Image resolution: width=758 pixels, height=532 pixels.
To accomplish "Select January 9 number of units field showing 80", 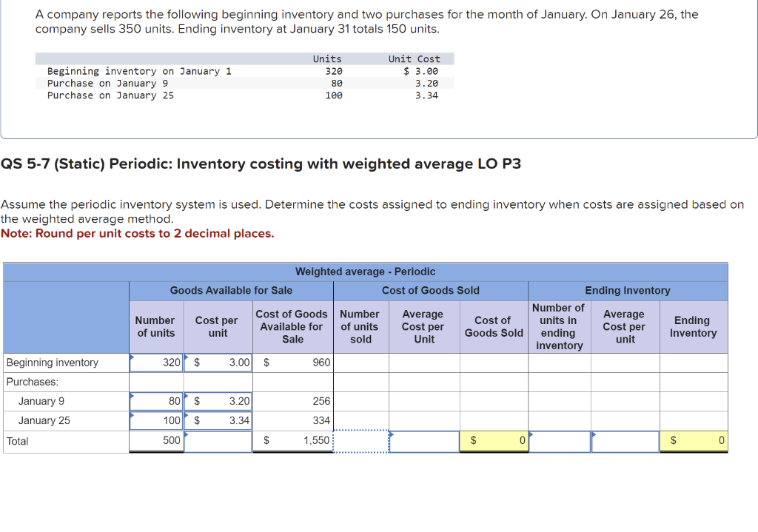I will 156,401.
